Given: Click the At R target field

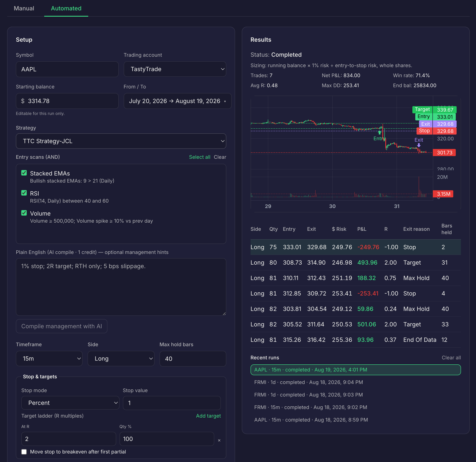Looking at the screenshot, I should (x=68, y=439).
